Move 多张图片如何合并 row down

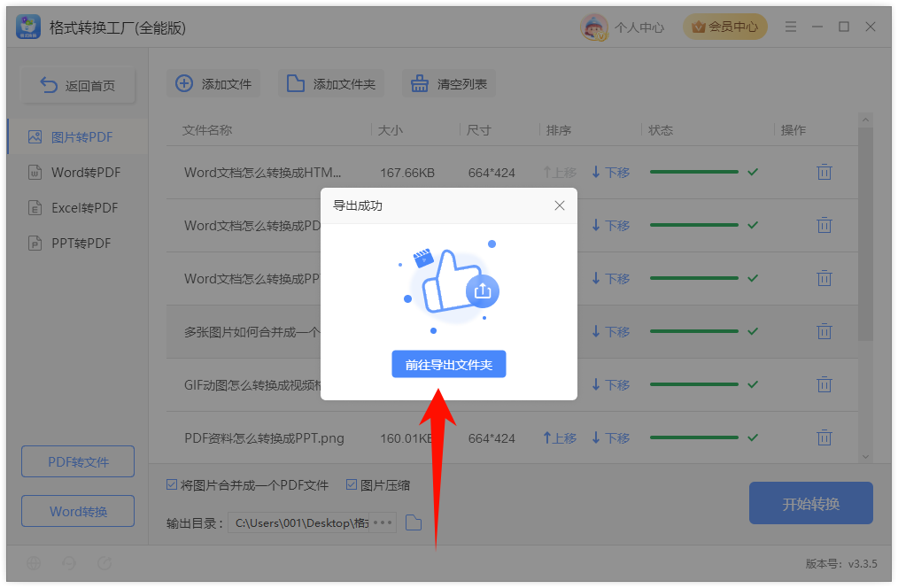pos(610,331)
